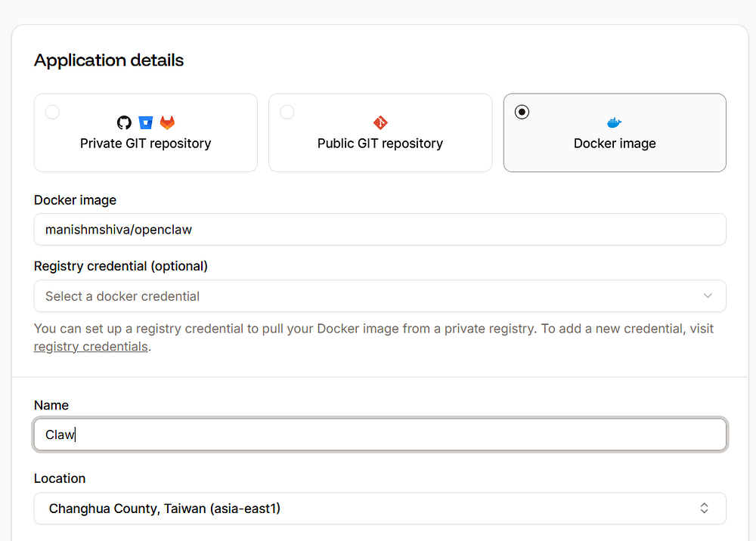
Task: Click the chevron on the credential selector
Action: tap(708, 295)
